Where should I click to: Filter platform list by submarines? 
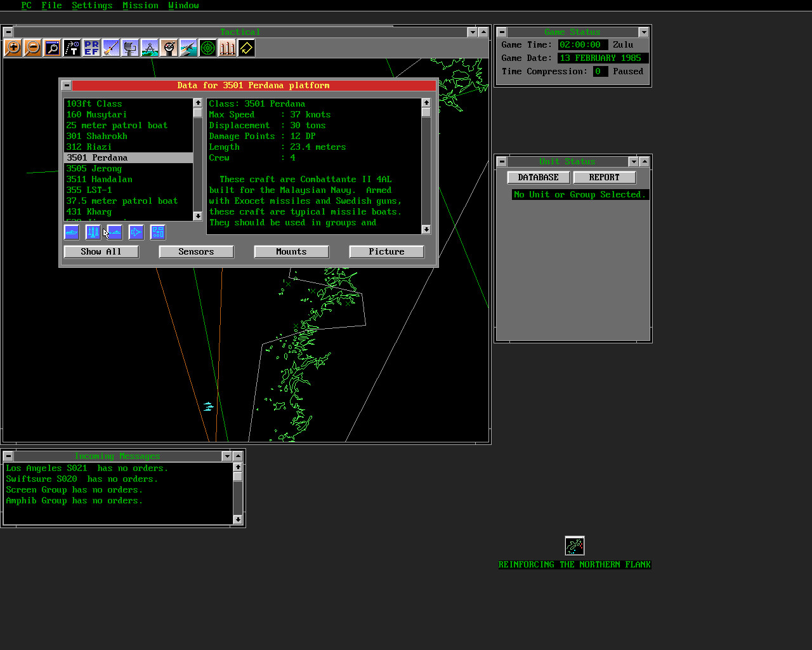[x=115, y=232]
